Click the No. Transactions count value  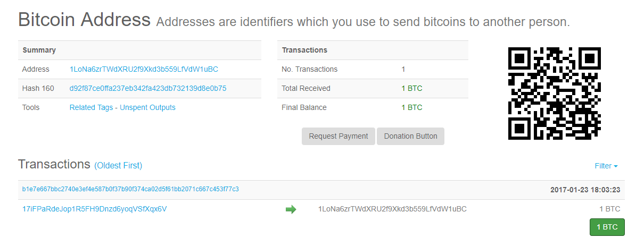pos(403,69)
